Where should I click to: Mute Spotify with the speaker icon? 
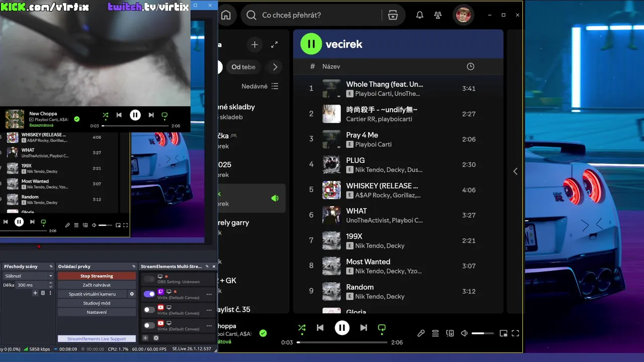pos(464,333)
